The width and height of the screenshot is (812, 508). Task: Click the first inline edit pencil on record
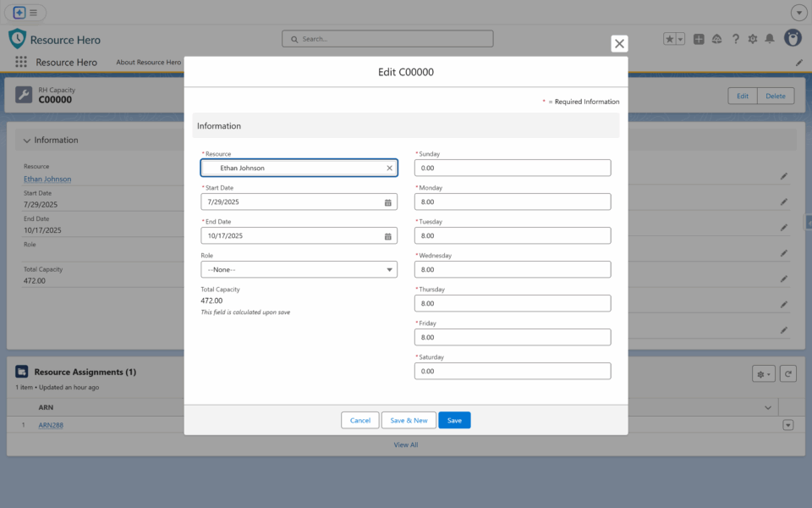[784, 176]
